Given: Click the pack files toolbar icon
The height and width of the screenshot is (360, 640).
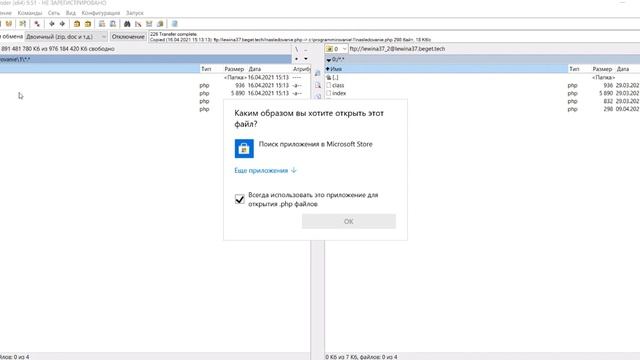Looking at the screenshot, I should [x=77, y=24].
